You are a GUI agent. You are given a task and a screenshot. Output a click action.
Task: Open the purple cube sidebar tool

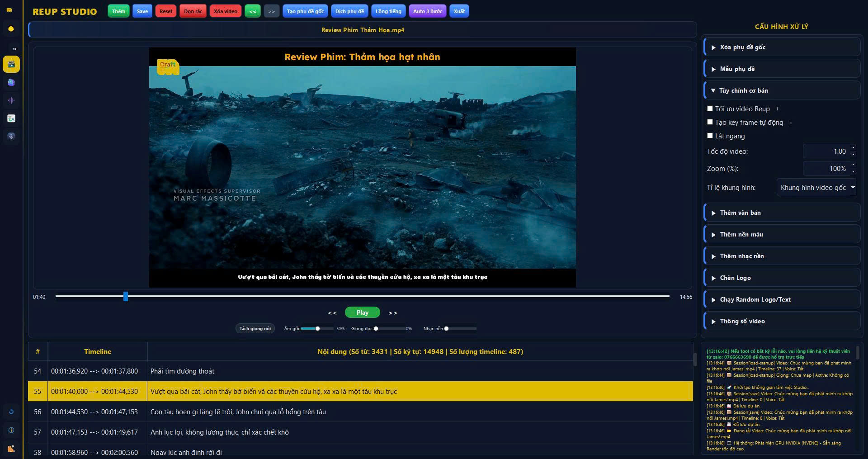click(x=11, y=82)
